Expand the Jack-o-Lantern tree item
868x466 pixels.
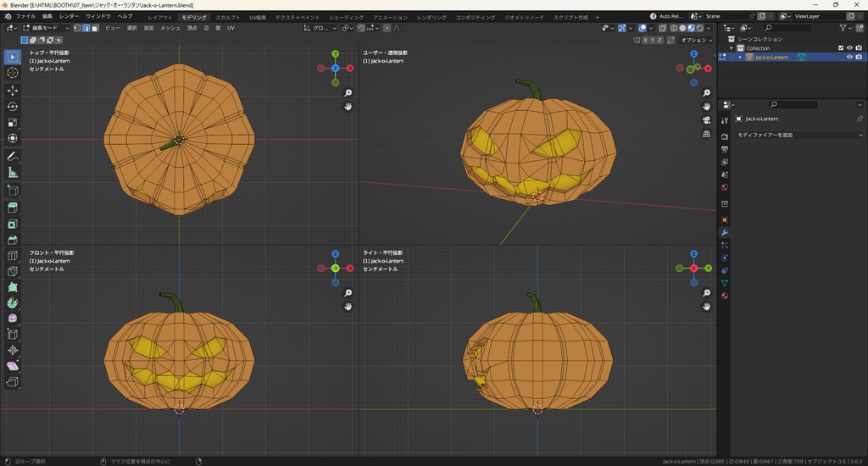coord(740,58)
